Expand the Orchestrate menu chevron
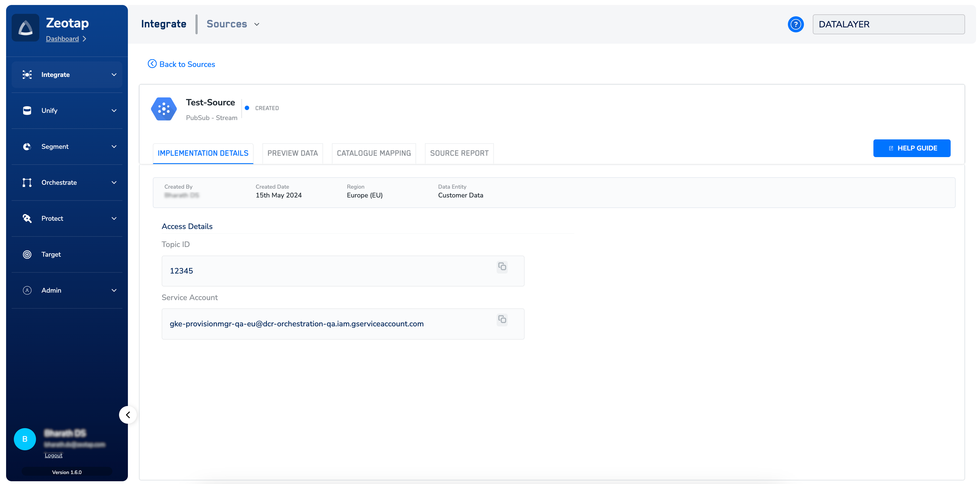The image size is (980, 484). pos(114,183)
